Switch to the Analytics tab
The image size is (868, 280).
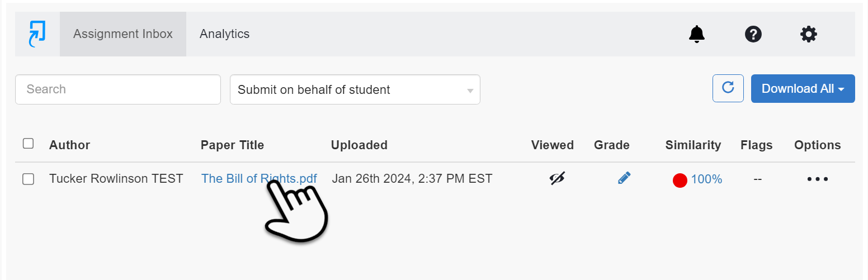[225, 34]
